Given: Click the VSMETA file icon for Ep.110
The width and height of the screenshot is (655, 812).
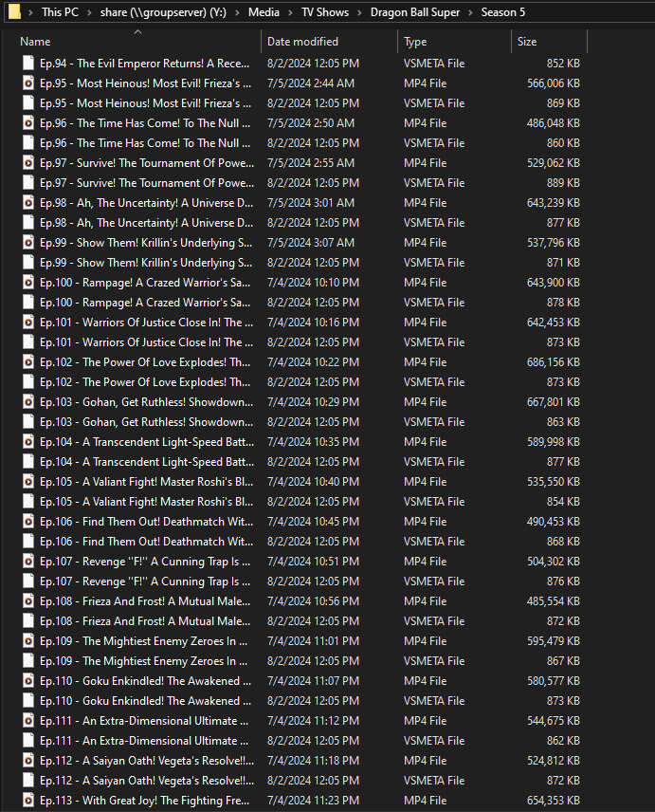Looking at the screenshot, I should click(28, 701).
